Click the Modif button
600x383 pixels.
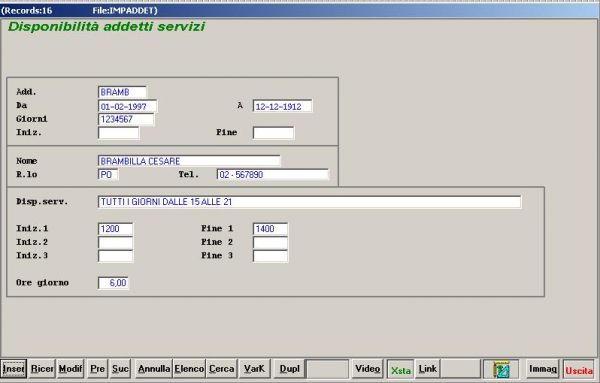[70, 369]
